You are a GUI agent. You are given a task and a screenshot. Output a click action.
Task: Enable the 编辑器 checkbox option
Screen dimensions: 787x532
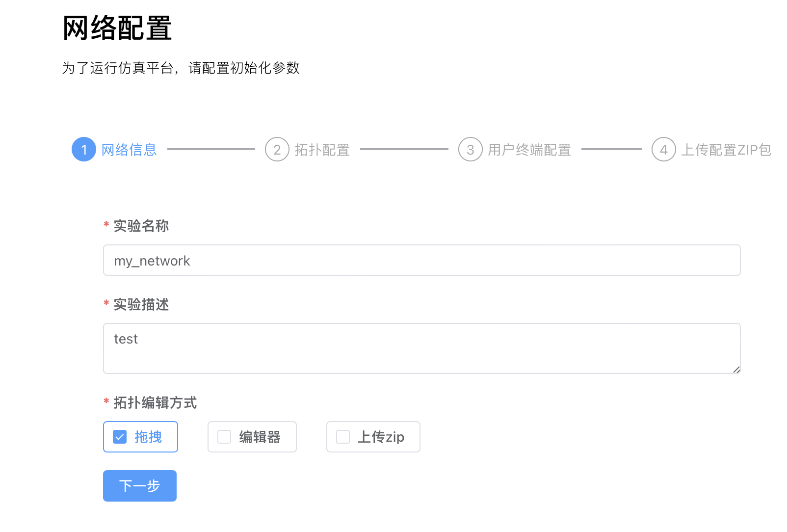click(x=224, y=437)
